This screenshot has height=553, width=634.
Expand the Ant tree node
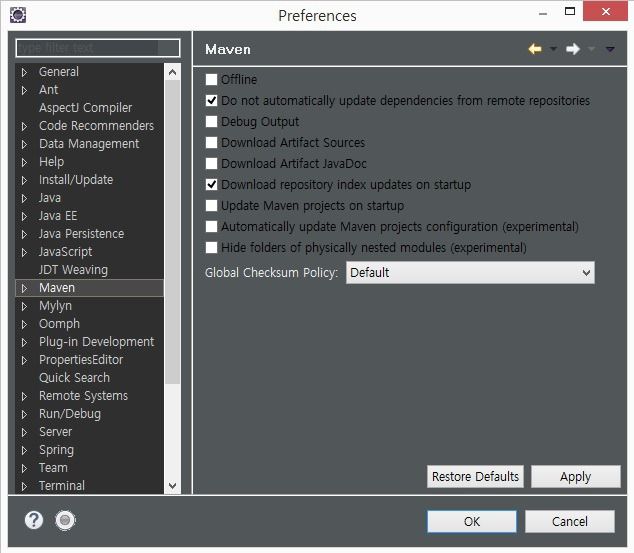pos(24,90)
